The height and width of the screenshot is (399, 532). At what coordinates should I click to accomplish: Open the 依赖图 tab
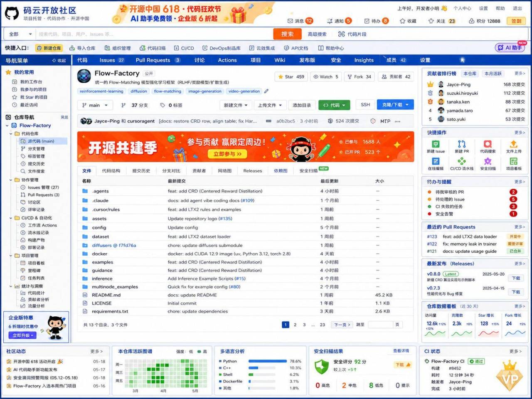281,170
